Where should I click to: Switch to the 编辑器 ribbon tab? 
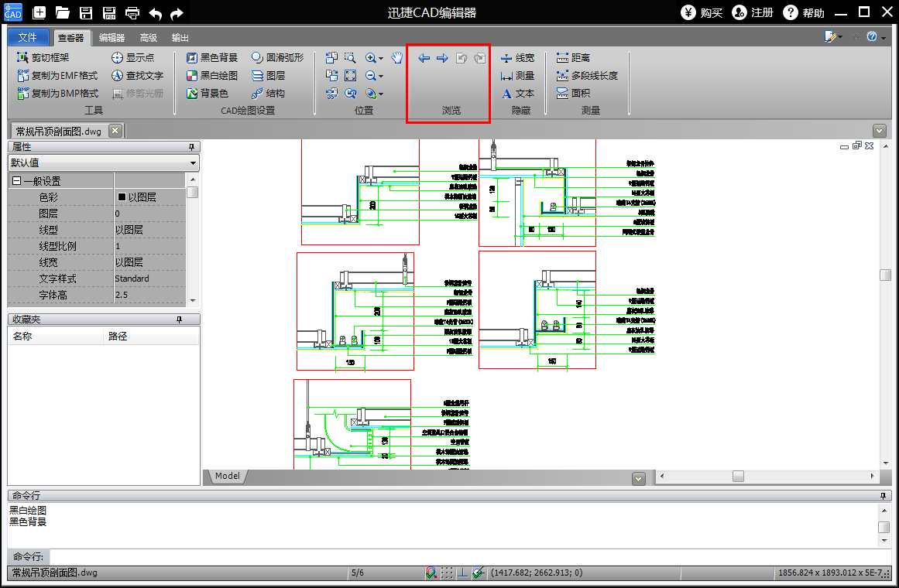point(112,37)
